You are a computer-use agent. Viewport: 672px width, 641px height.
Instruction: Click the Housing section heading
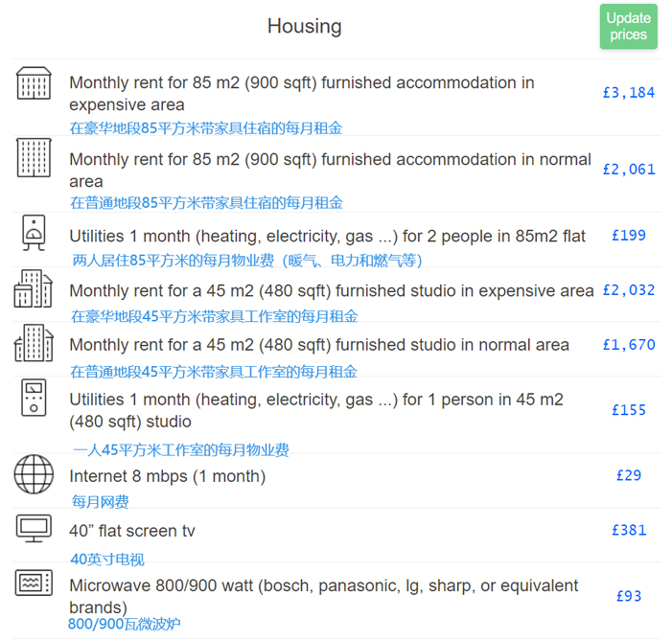304,27
